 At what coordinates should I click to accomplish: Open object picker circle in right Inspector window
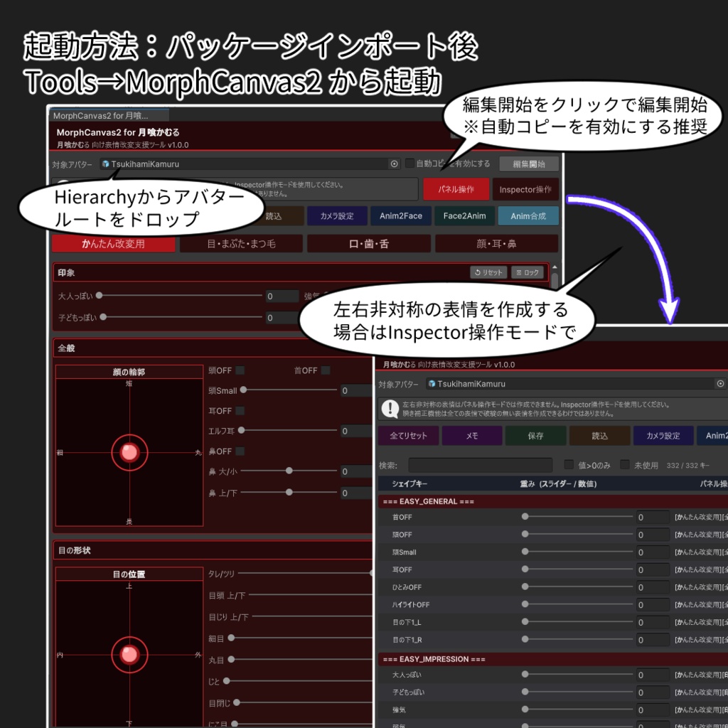(x=720, y=383)
